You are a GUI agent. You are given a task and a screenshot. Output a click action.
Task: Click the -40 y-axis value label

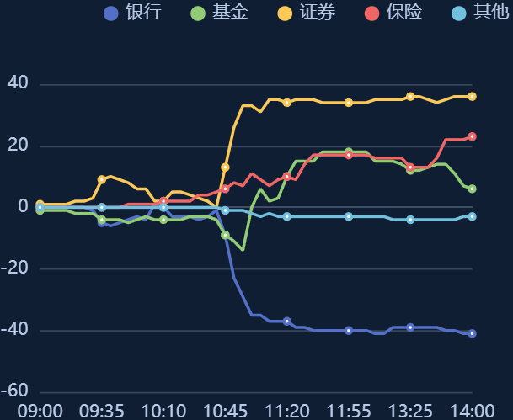point(14,329)
